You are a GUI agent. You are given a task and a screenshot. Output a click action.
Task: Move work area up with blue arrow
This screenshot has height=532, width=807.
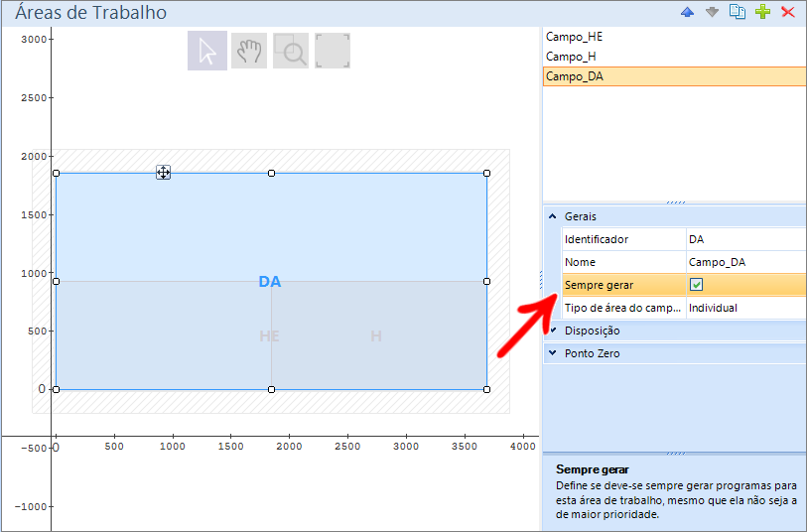click(687, 12)
